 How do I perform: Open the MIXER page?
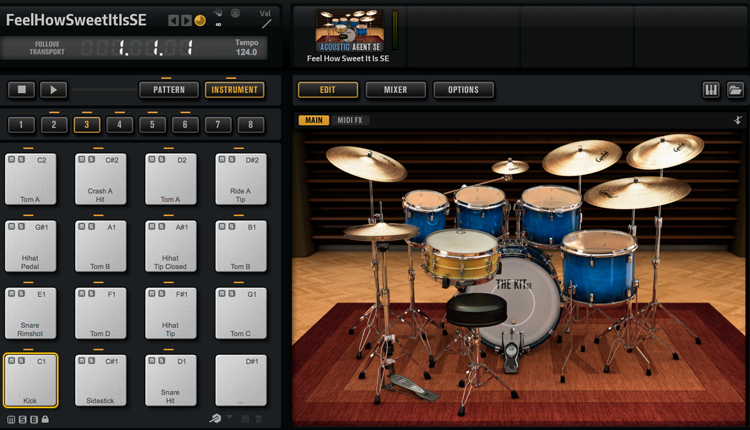click(x=395, y=89)
